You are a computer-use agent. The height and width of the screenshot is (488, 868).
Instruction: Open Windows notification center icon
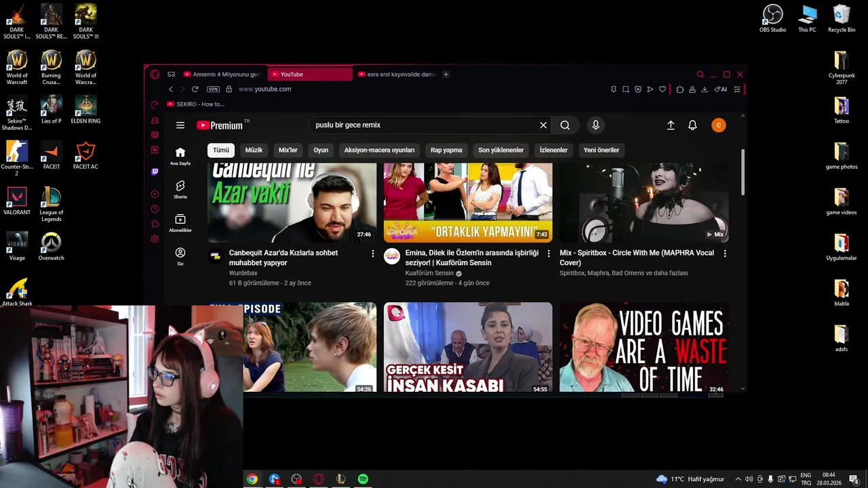pos(855,479)
